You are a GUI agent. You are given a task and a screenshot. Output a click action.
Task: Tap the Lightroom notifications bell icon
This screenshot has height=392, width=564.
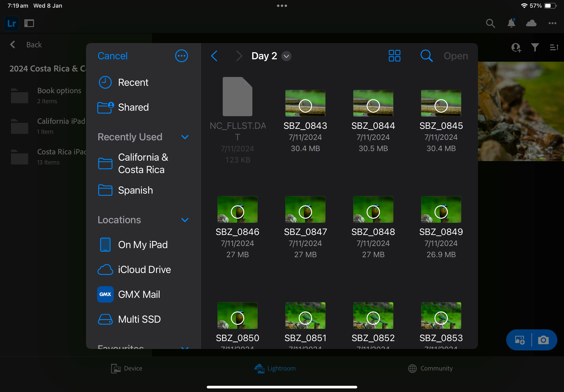(511, 23)
